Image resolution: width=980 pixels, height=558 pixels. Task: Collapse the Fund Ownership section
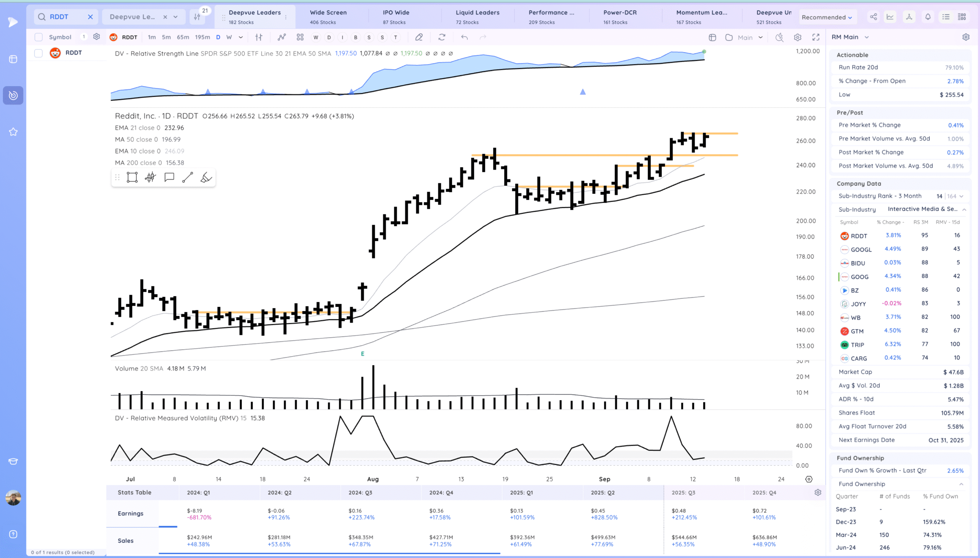(961, 484)
